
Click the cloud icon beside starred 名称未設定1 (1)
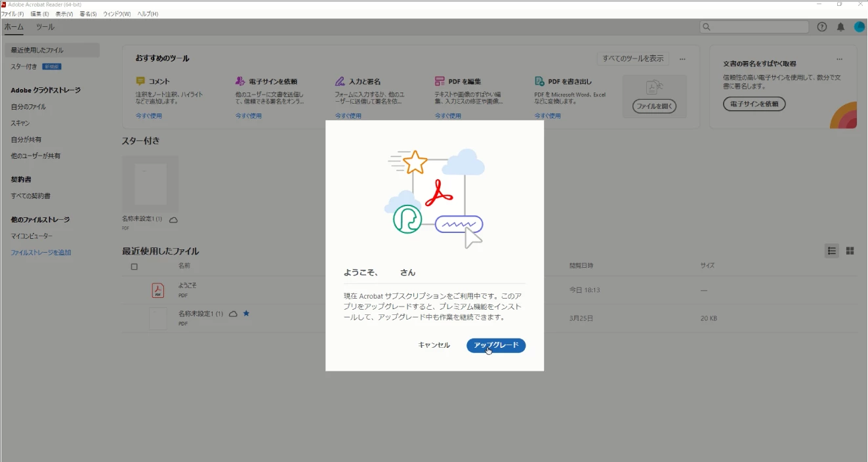(x=174, y=220)
